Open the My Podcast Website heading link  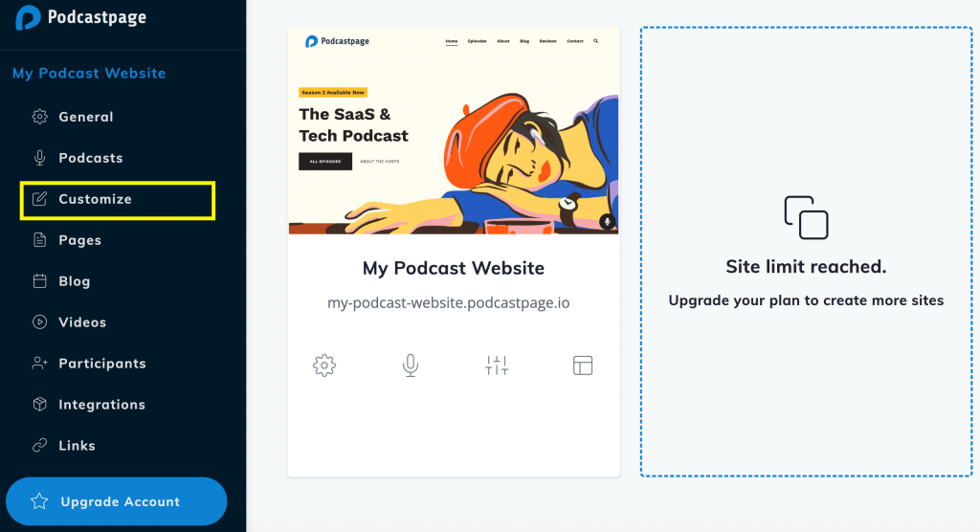pyautogui.click(x=89, y=73)
